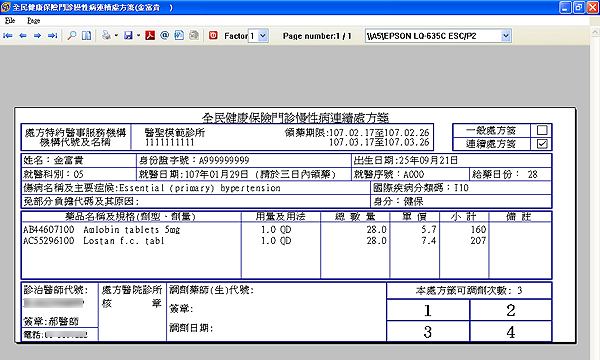The width and height of the screenshot is (600, 360).
Task: Open the File menu
Action: (x=10, y=20)
